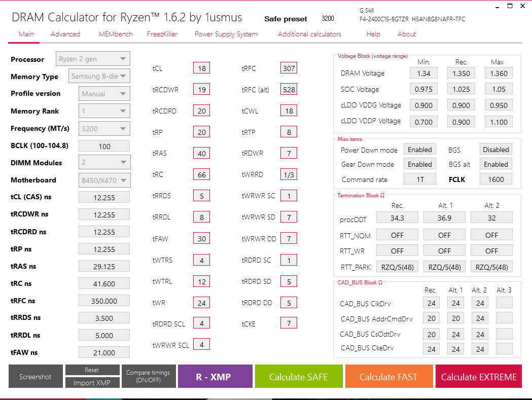
Task: Click the tRRDL ns field 5.000
Action: (x=104, y=335)
